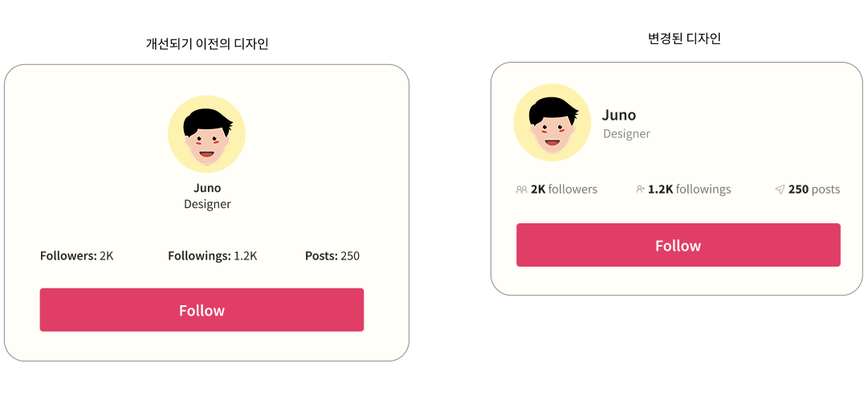This screenshot has width=868, height=412.
Task: Click the heading "변경된 디자인"
Action: [x=685, y=38]
